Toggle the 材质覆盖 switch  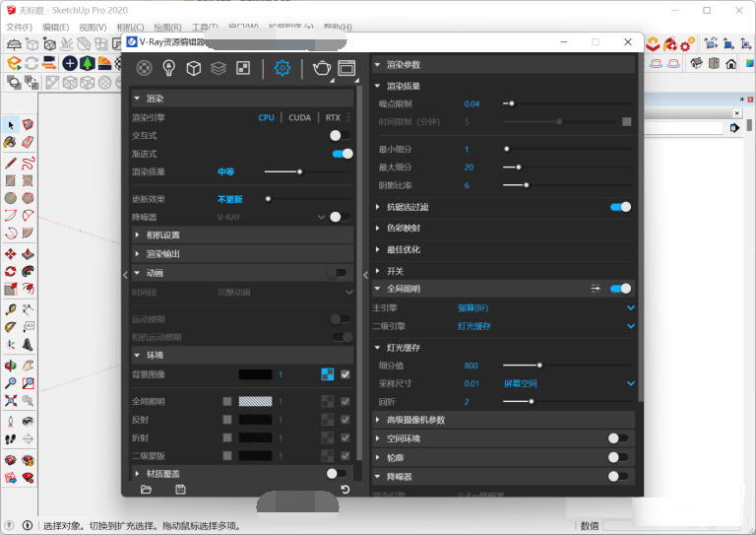click(337, 474)
